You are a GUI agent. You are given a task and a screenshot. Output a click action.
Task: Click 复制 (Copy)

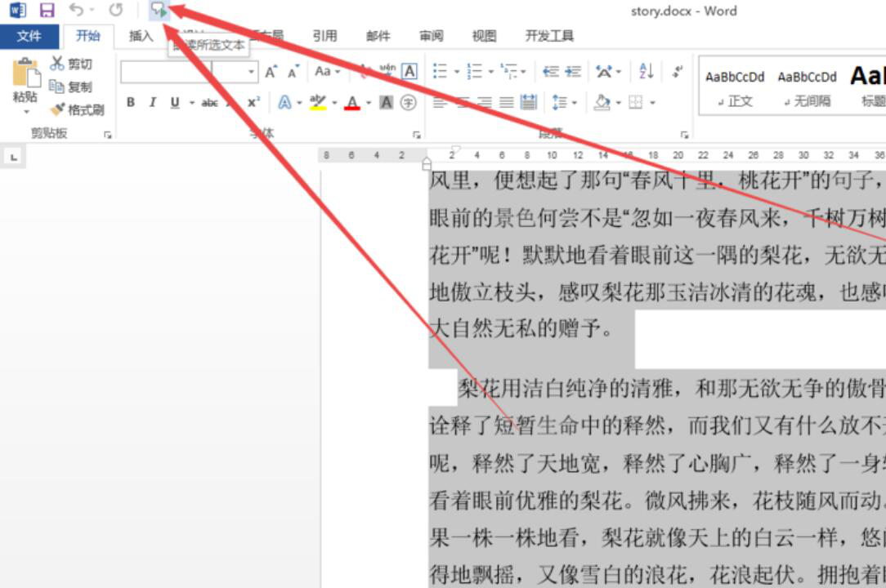tap(71, 87)
